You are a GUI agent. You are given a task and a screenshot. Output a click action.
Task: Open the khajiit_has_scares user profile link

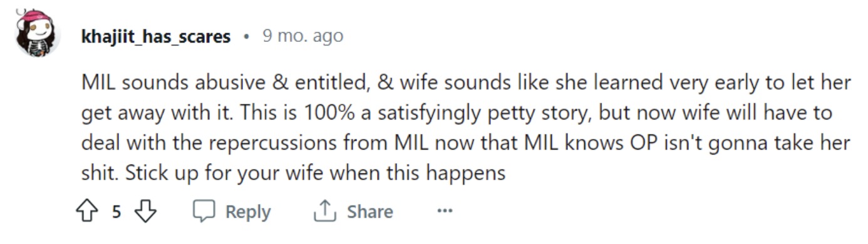coord(156,36)
